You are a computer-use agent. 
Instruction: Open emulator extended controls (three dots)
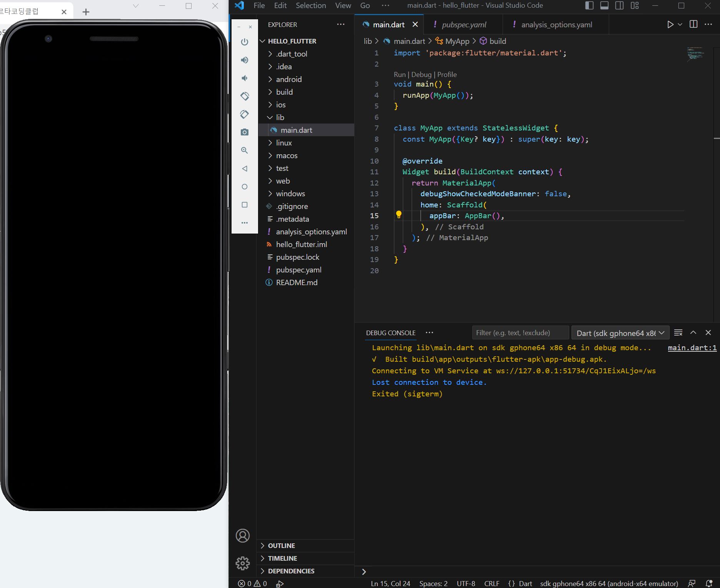tap(245, 223)
